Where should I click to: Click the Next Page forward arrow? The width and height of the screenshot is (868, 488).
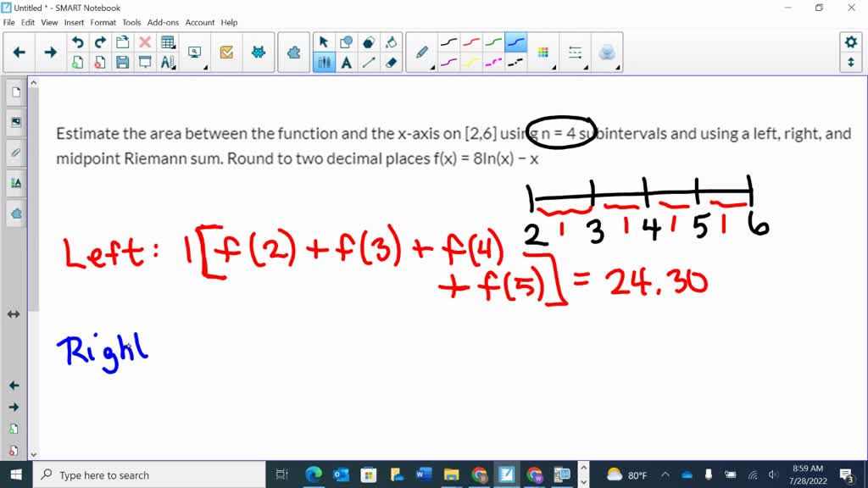50,52
